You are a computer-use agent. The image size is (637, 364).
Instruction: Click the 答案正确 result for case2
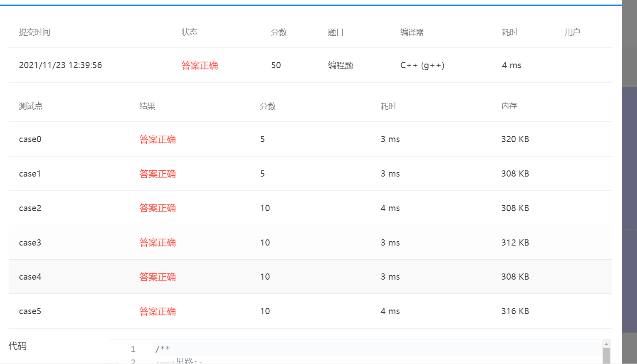tap(158, 208)
